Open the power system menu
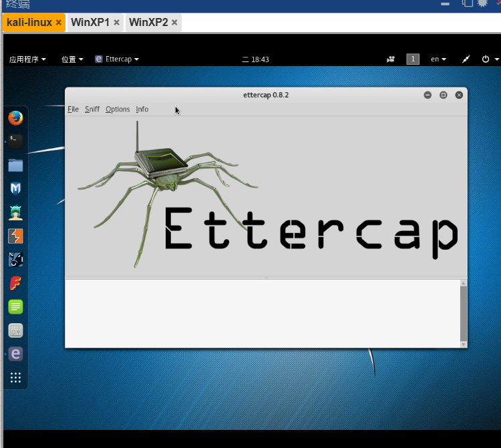Image resolution: width=501 pixels, height=448 pixels. coord(490,59)
